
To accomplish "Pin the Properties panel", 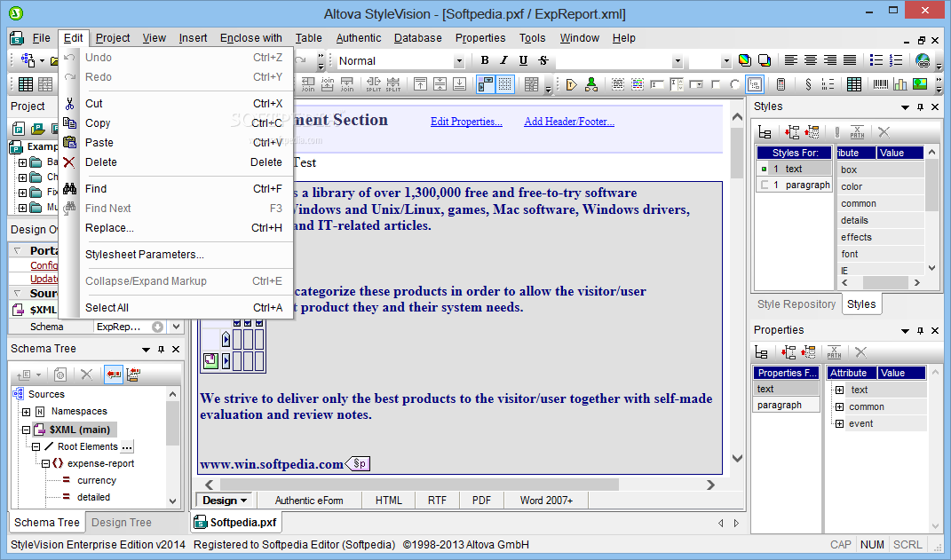I will click(920, 330).
